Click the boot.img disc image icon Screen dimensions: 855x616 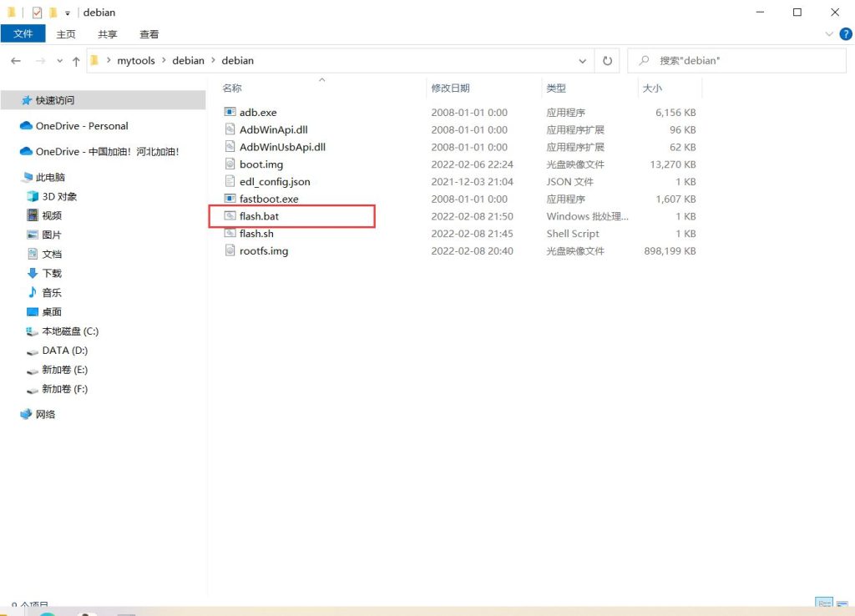(230, 164)
